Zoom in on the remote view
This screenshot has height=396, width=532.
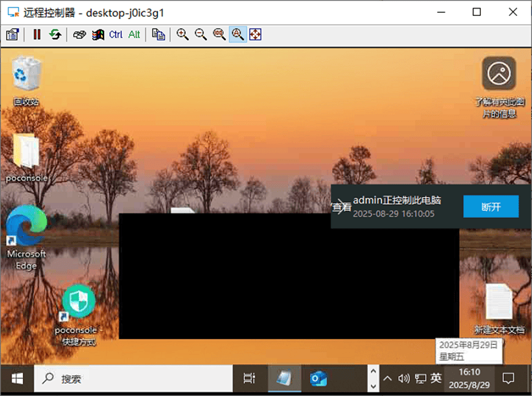(183, 34)
